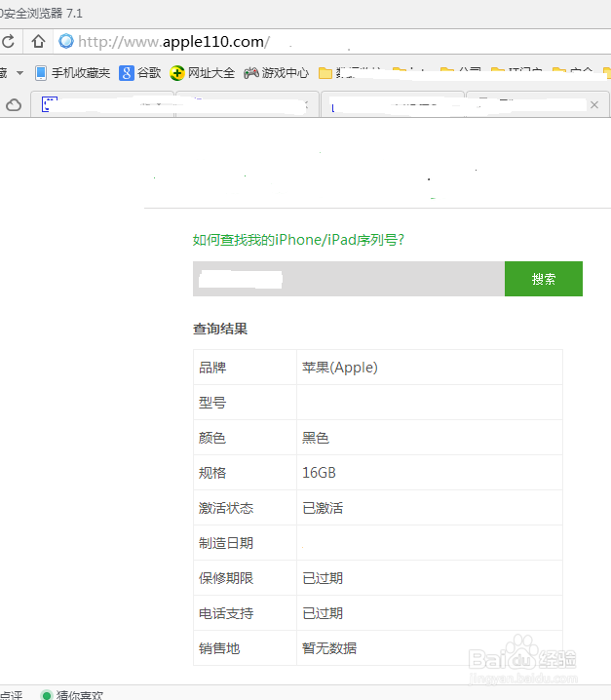Click 猜你喜欢 in the status bar
611x700 pixels.
pos(80,695)
